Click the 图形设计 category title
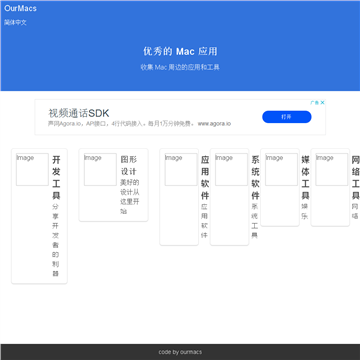Image resolution: width=360 pixels, height=360 pixels. coord(129,165)
